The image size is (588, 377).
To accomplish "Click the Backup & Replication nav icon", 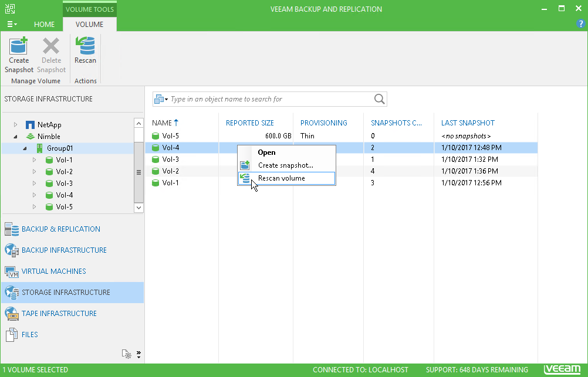I will (x=12, y=229).
